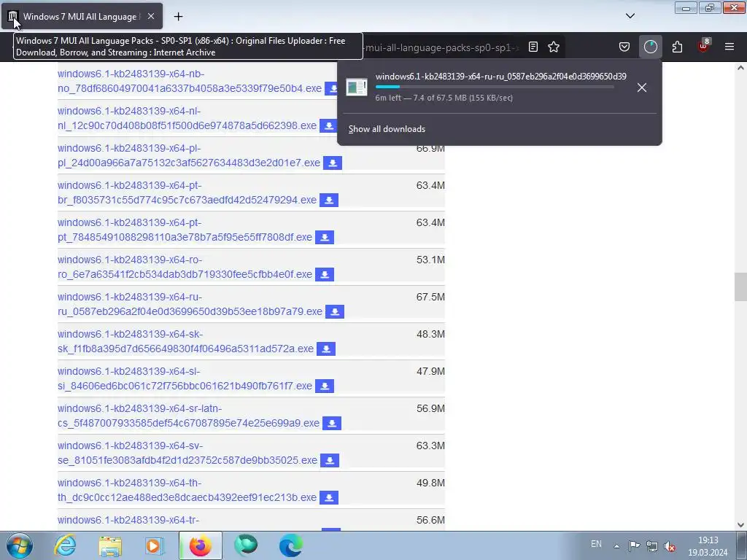Click the 48.3M size value
Screen dimensions: 747x560
coord(430,334)
